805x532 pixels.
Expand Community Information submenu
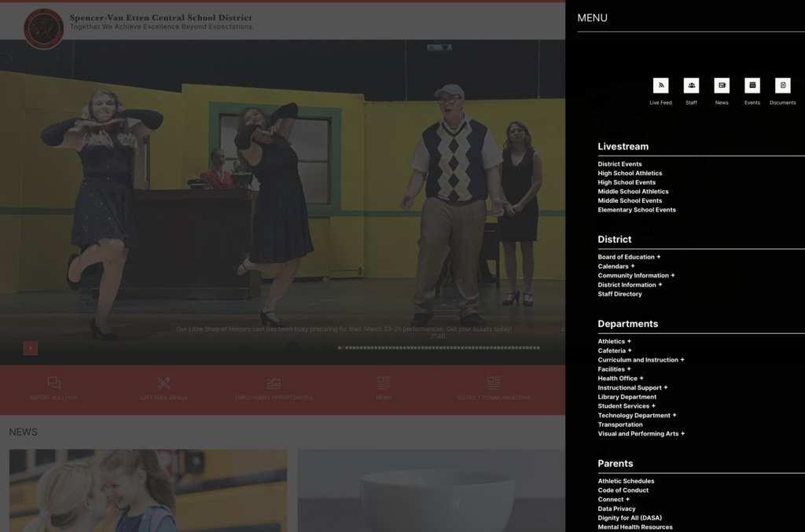(673, 276)
